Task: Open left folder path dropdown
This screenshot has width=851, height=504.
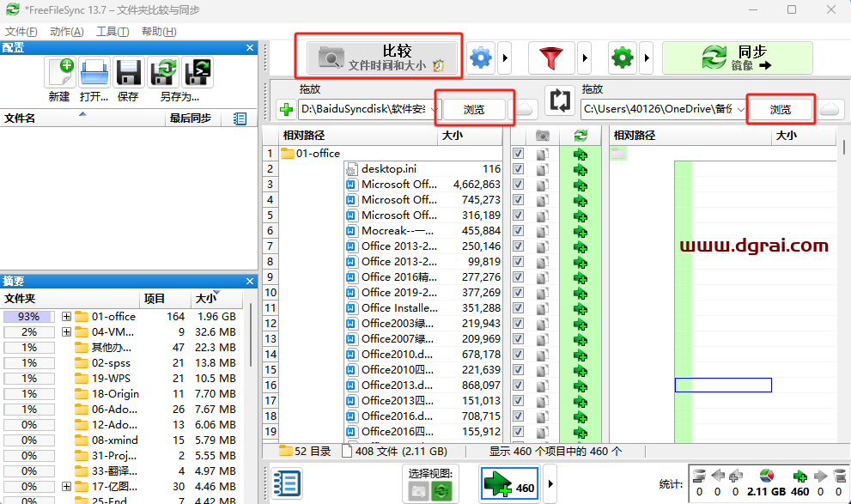Action: [435, 110]
